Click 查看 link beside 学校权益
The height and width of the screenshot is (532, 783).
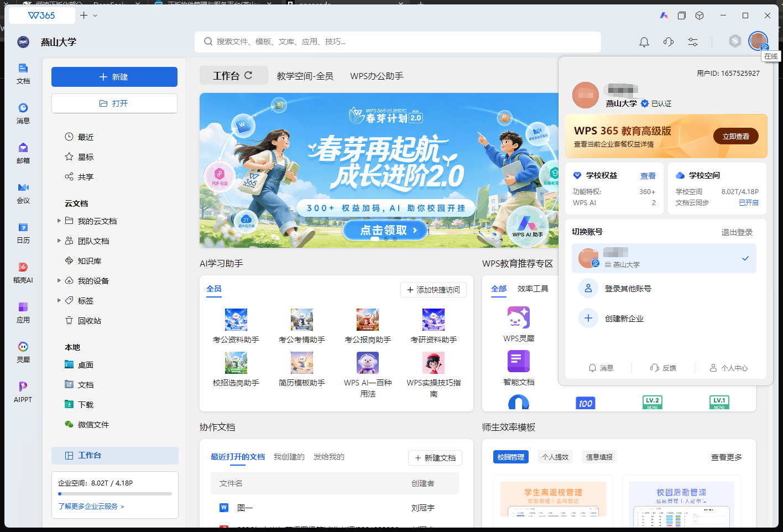coord(648,176)
